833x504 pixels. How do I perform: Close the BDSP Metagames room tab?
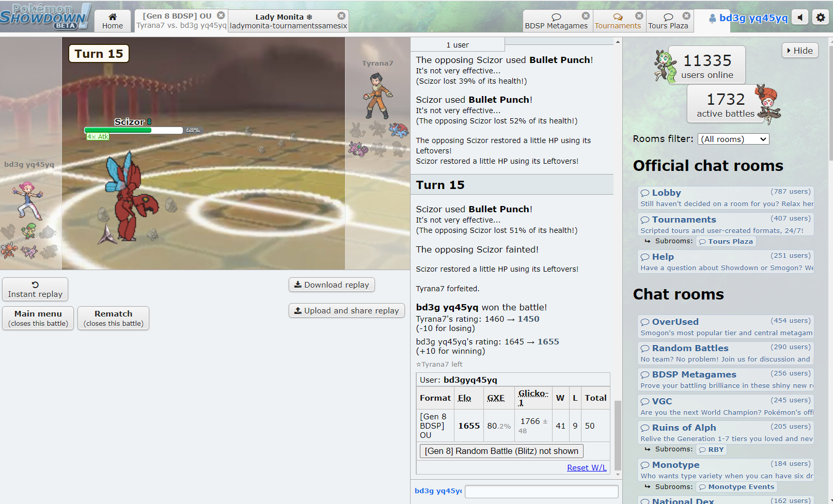pyautogui.click(x=586, y=16)
